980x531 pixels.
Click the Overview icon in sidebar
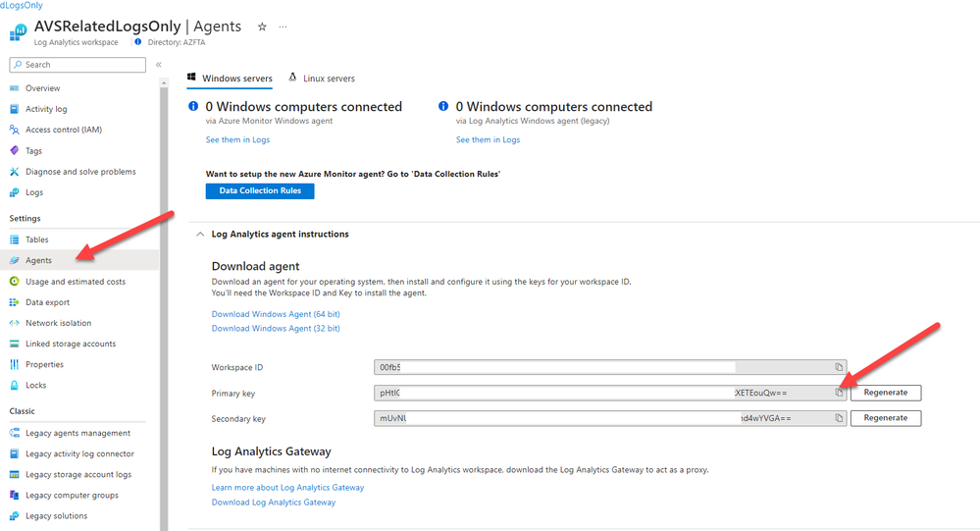[15, 88]
